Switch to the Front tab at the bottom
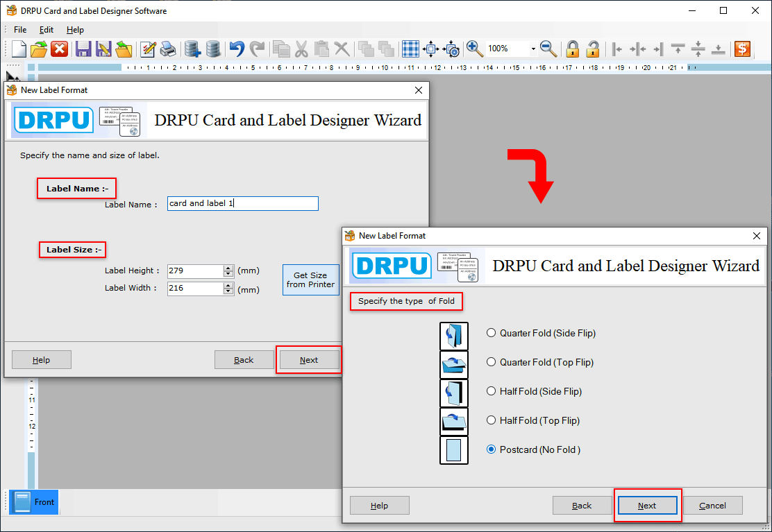The width and height of the screenshot is (772, 532). click(x=34, y=502)
